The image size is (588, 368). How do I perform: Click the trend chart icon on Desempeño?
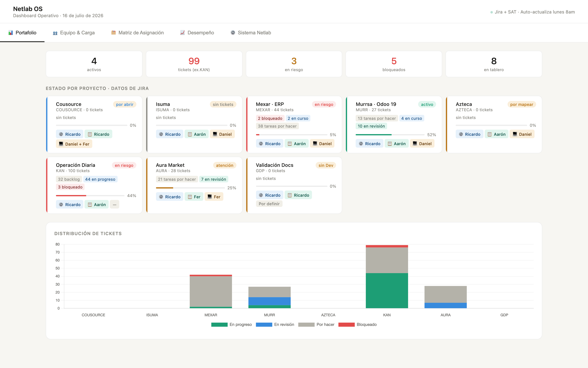click(183, 33)
